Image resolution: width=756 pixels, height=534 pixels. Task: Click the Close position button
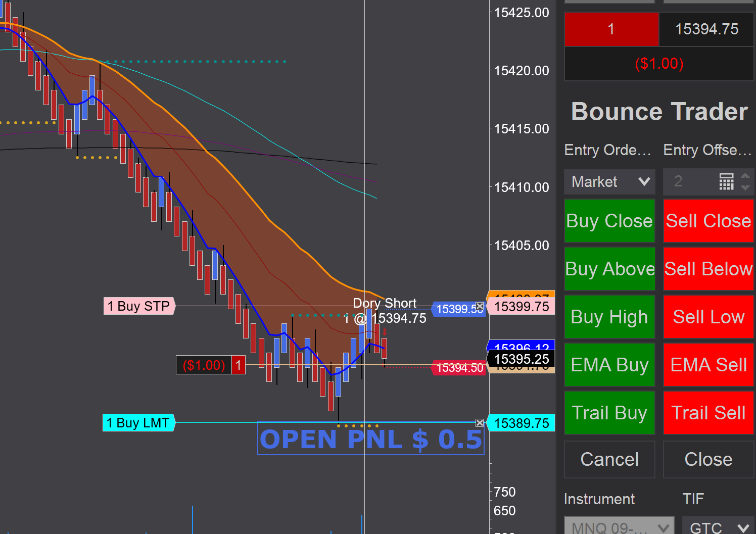coord(708,459)
